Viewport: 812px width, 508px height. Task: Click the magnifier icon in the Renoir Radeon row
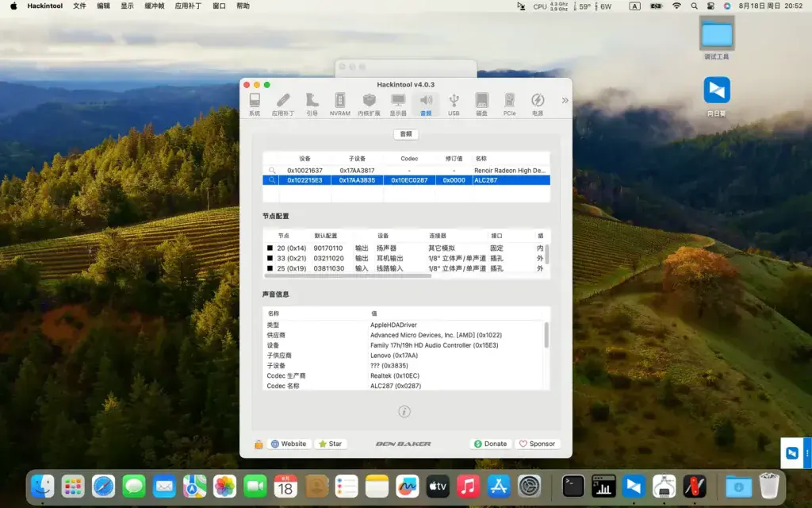click(271, 171)
